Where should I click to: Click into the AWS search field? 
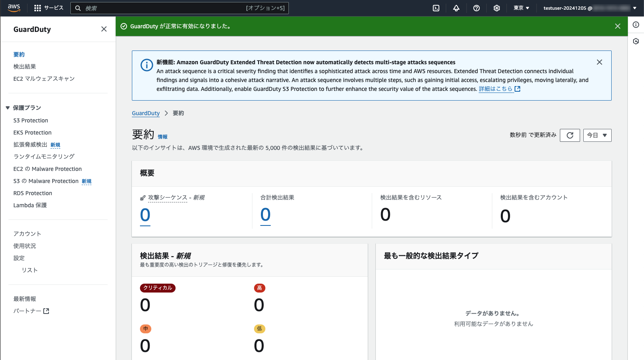click(180, 8)
